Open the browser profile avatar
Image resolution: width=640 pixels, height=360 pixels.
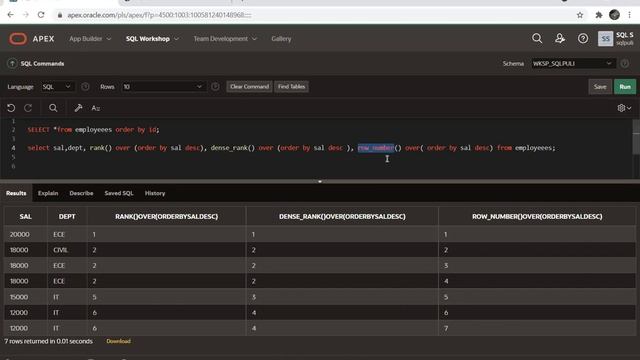click(614, 15)
